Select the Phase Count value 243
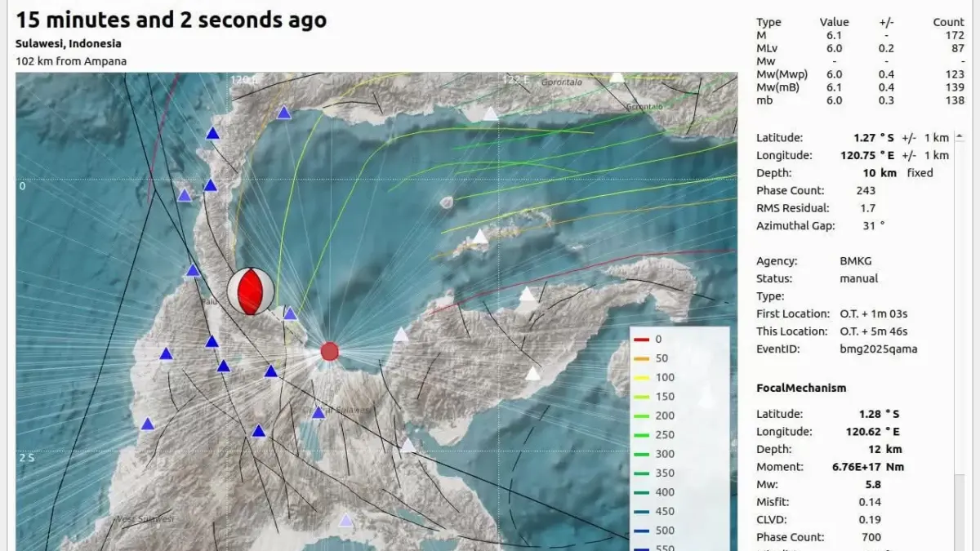 click(x=866, y=191)
